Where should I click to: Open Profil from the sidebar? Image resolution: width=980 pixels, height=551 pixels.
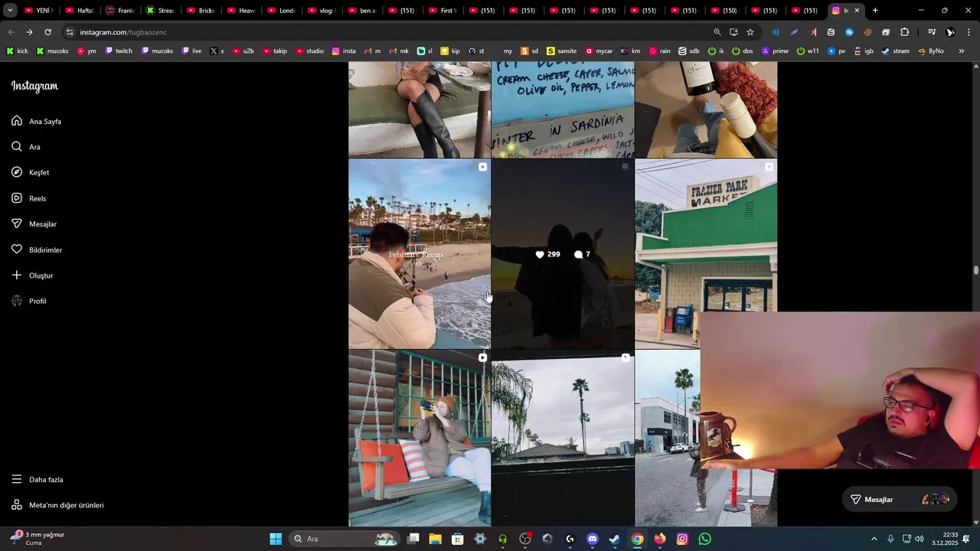click(x=29, y=301)
